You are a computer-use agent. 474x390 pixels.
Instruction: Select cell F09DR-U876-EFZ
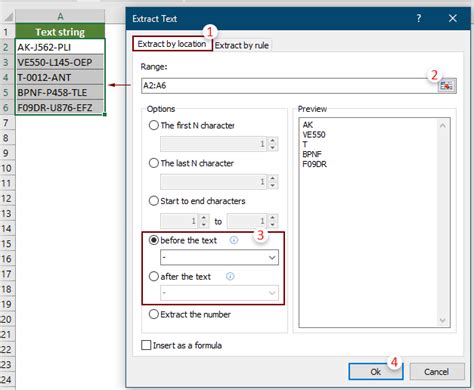click(x=60, y=107)
